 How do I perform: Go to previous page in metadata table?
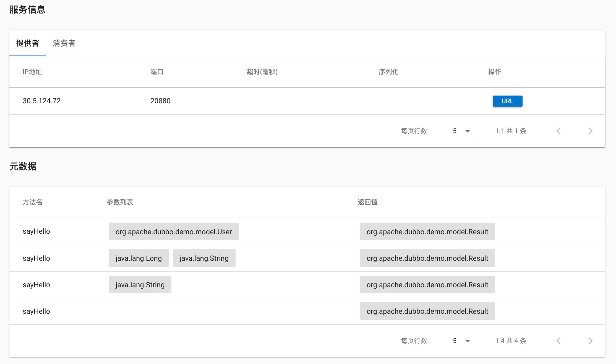[x=558, y=341]
